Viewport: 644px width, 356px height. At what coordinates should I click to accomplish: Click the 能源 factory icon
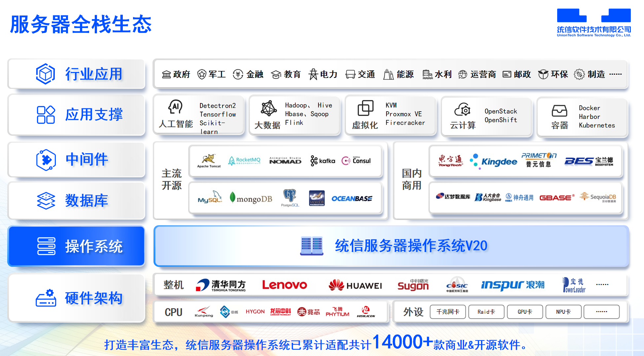(x=389, y=74)
